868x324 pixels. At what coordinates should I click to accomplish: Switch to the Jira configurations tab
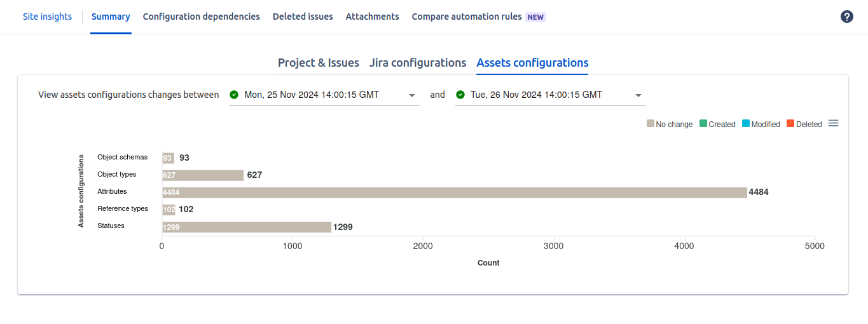tap(418, 63)
